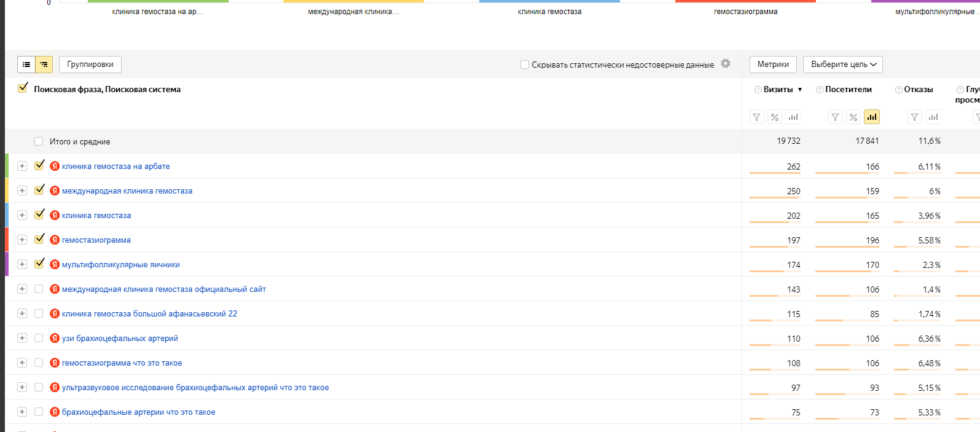Open the Группировки button

(x=90, y=65)
